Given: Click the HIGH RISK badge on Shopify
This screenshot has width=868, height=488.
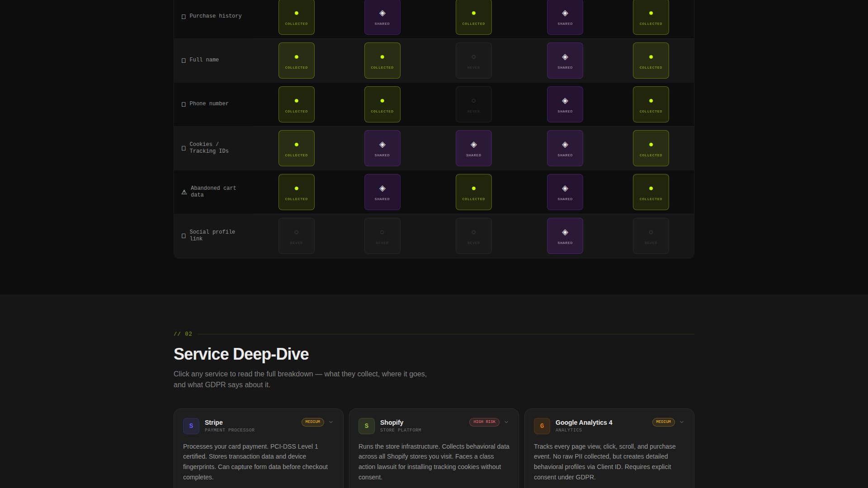Looking at the screenshot, I should 484,422.
